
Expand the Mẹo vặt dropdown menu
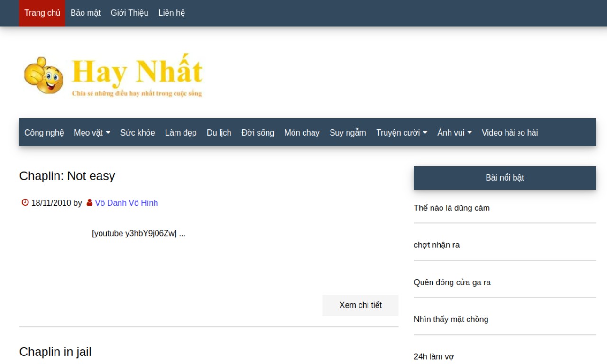point(92,133)
